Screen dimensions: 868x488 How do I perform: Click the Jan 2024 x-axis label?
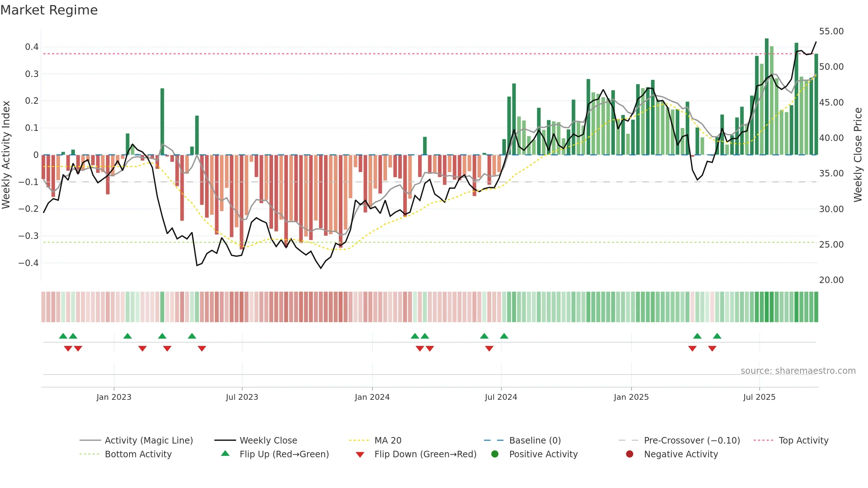(372, 397)
